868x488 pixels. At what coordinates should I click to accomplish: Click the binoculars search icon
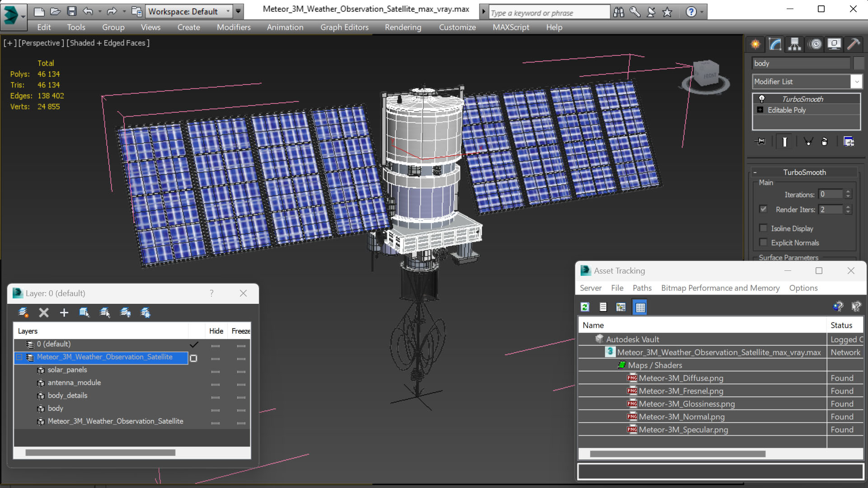pos(619,12)
